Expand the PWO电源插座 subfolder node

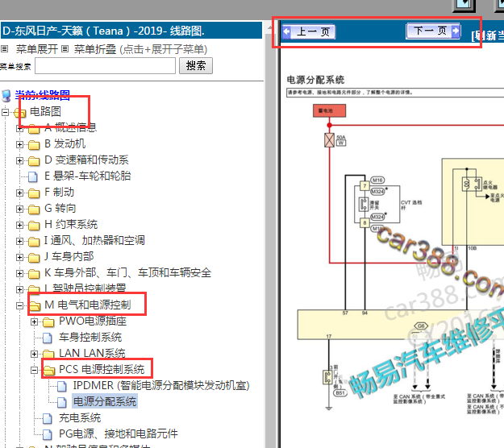[x=34, y=321]
